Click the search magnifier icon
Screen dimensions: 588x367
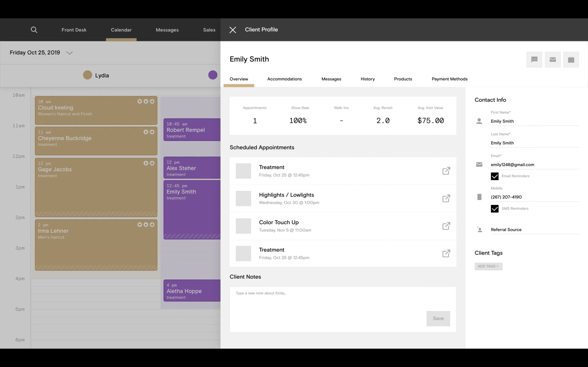point(34,30)
